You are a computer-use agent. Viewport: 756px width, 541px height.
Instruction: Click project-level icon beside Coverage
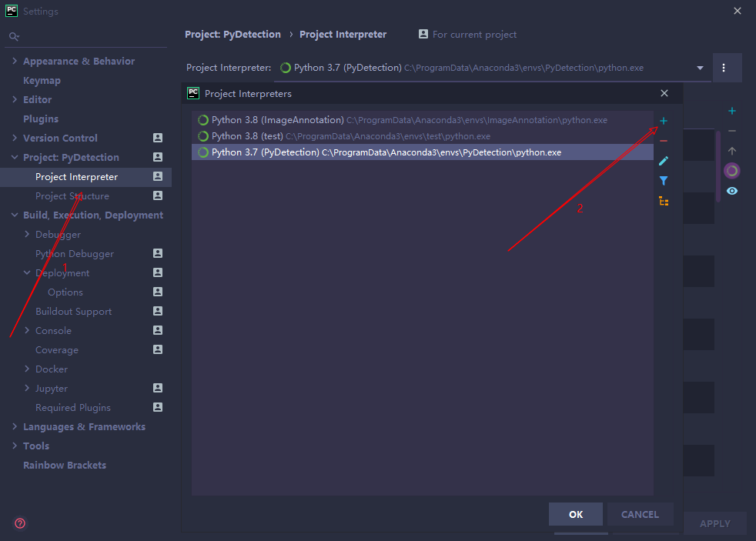[x=158, y=349]
